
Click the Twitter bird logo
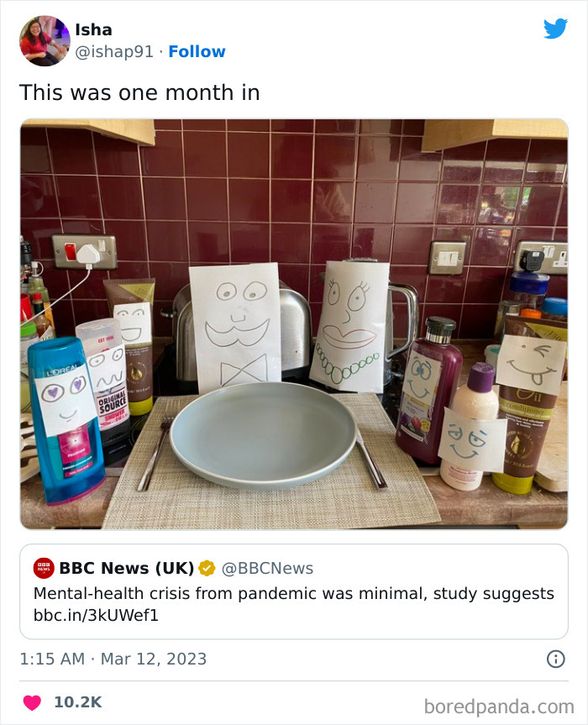tap(555, 29)
